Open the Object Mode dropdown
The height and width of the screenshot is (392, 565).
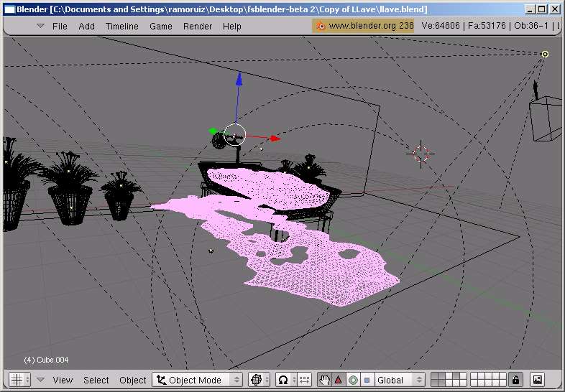pos(197,380)
